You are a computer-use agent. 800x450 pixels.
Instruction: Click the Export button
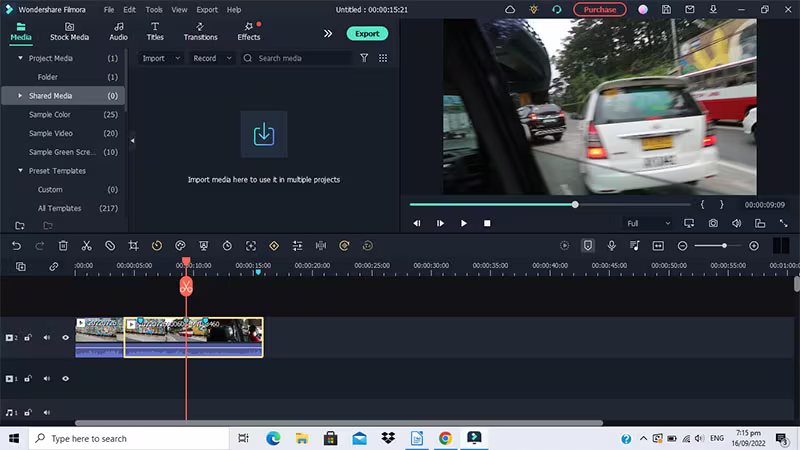click(367, 33)
